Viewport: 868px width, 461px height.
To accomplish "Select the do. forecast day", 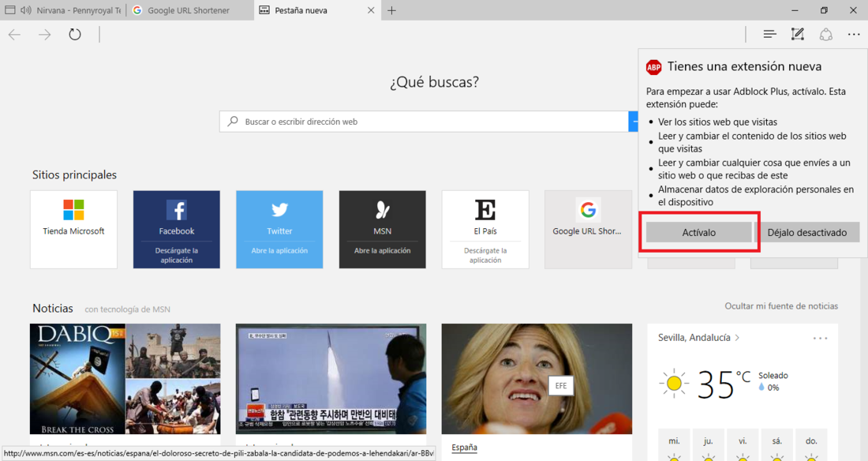I will 811,444.
